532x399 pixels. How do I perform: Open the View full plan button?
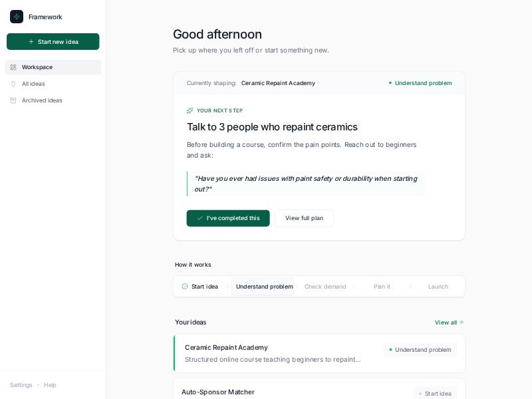(304, 218)
